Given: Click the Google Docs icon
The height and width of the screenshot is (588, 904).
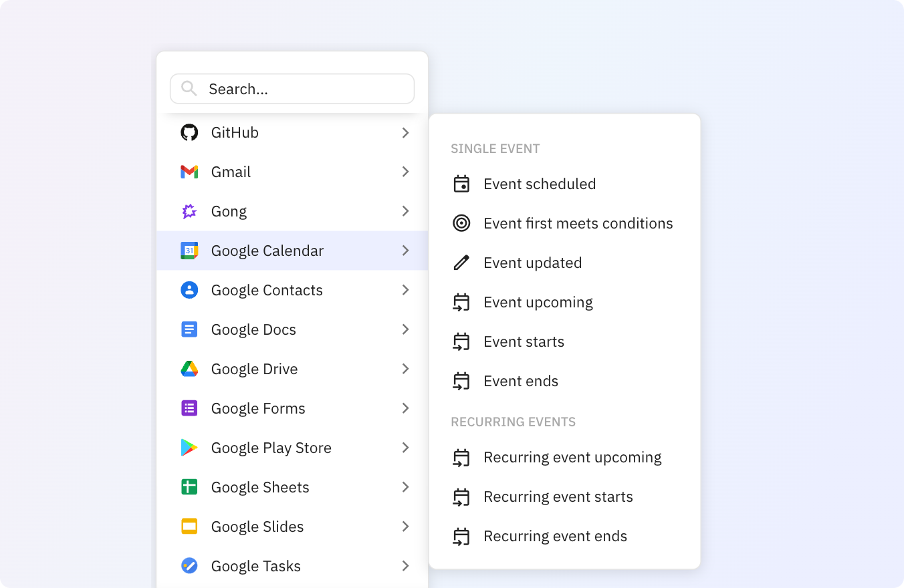Looking at the screenshot, I should (x=189, y=329).
